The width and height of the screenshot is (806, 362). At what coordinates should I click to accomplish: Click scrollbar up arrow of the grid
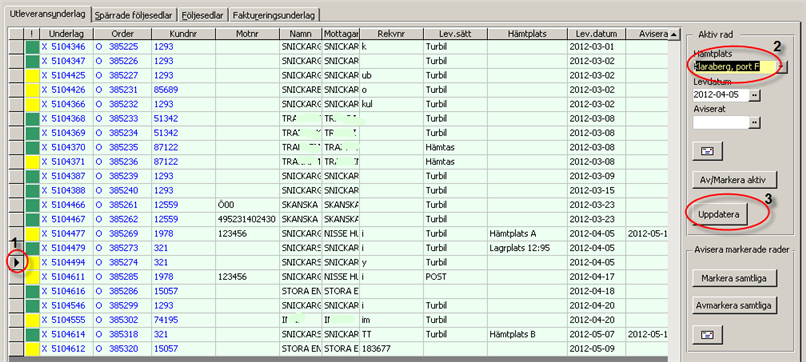674,34
